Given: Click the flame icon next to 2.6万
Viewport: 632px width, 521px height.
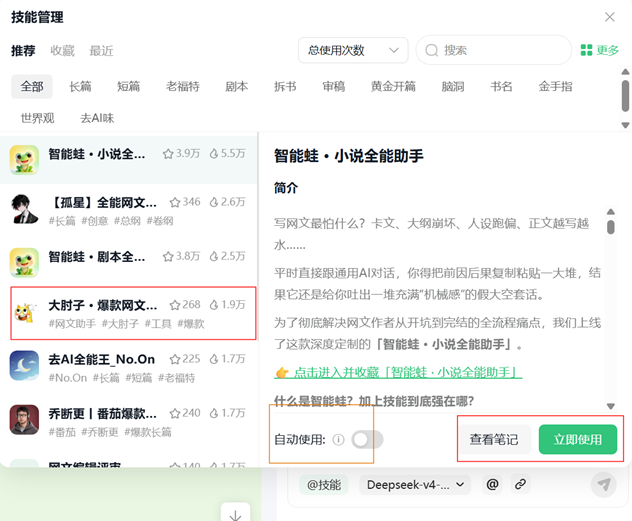Looking at the screenshot, I should (214, 202).
